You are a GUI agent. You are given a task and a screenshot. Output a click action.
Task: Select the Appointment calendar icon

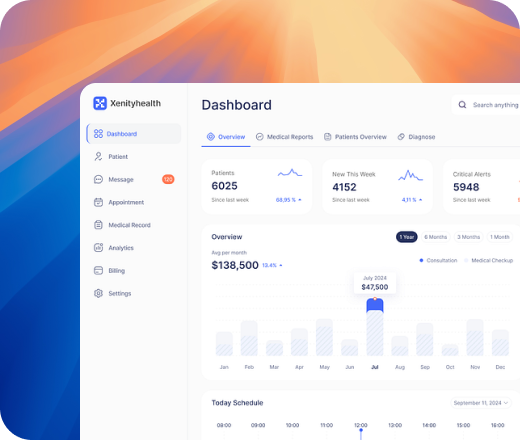pos(98,202)
